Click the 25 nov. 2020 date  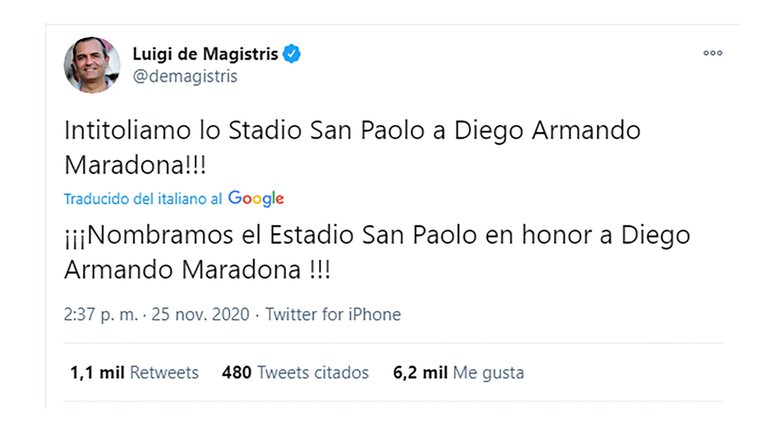pos(200,314)
